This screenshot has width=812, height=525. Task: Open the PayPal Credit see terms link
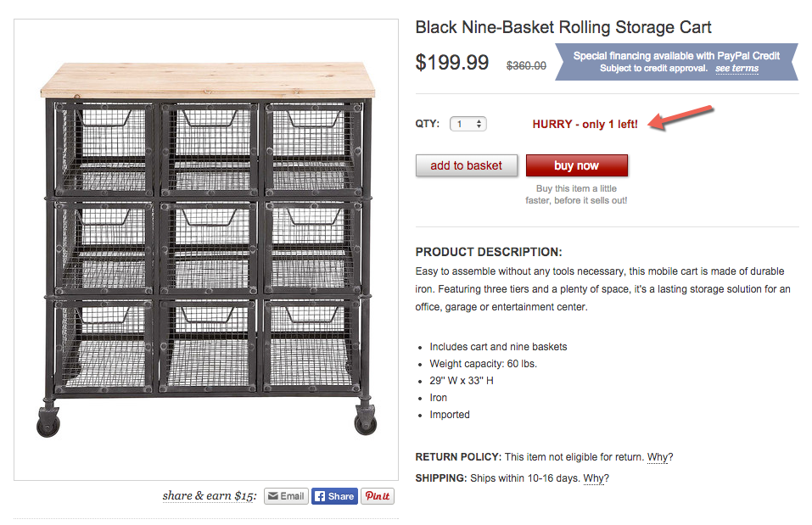737,69
